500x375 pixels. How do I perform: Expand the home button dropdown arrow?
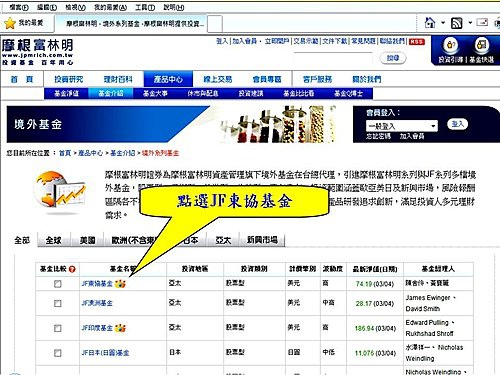click(x=443, y=23)
